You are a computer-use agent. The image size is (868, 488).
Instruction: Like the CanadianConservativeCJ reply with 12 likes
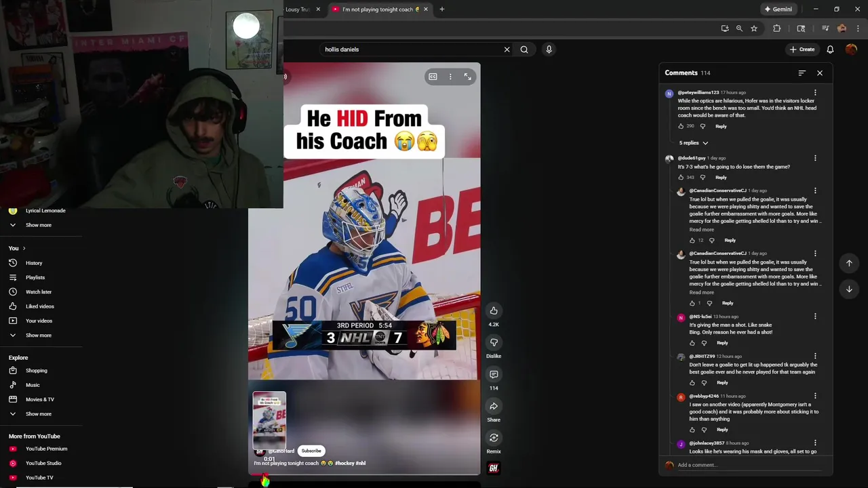[692, 241]
